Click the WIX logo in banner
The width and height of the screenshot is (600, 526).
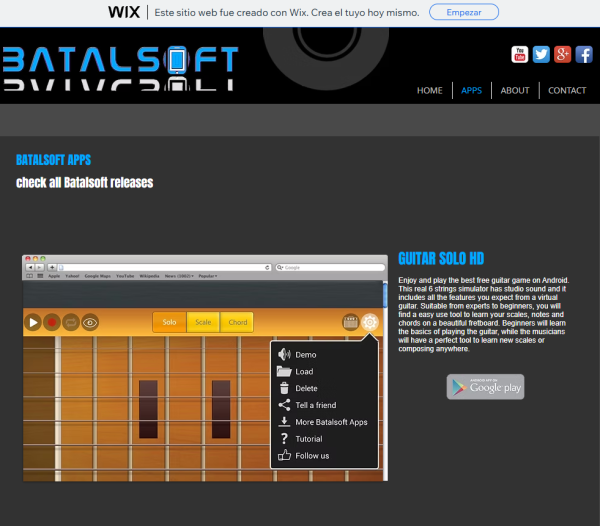pos(124,12)
